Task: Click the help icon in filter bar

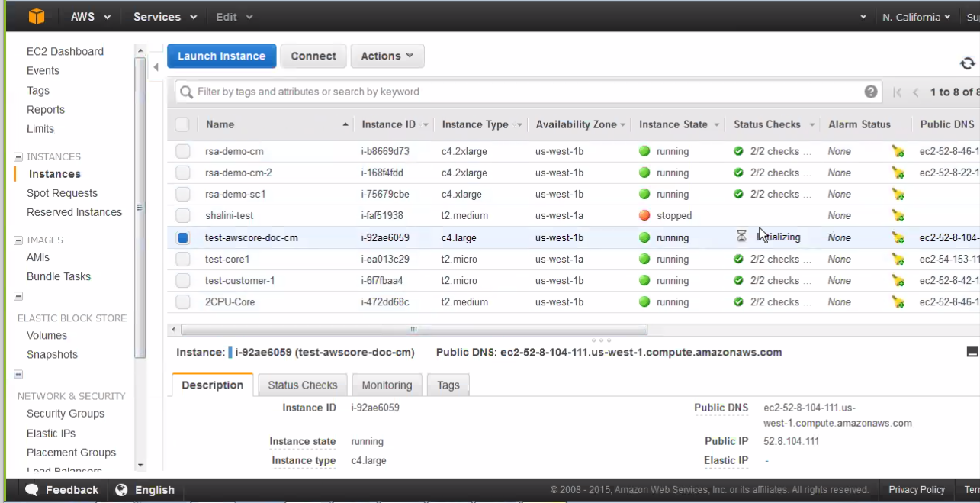Action: click(x=870, y=92)
